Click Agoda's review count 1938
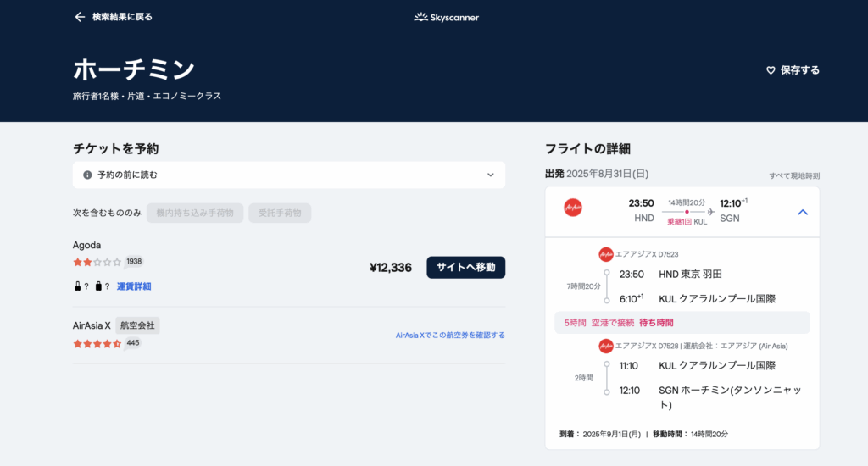 pos(134,261)
